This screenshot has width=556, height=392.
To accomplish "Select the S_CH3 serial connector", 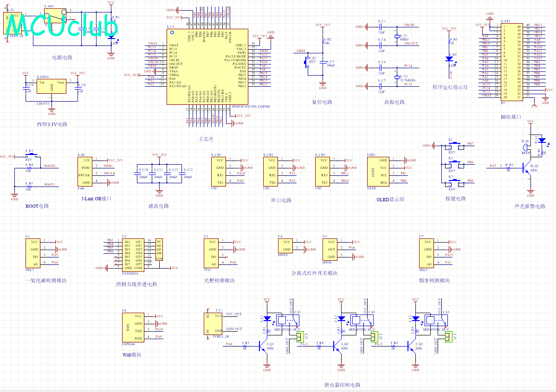I will [x=323, y=172].
